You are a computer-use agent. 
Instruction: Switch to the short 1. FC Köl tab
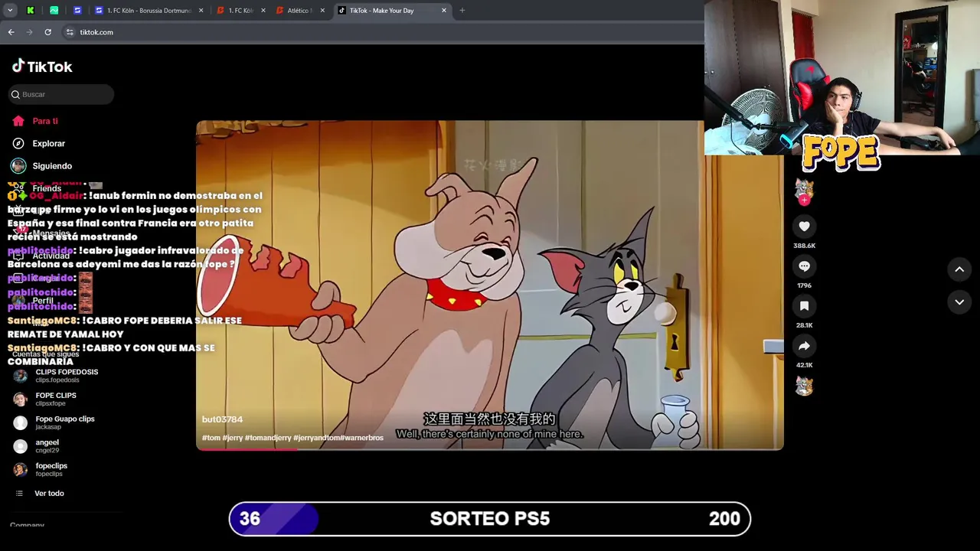click(x=240, y=11)
